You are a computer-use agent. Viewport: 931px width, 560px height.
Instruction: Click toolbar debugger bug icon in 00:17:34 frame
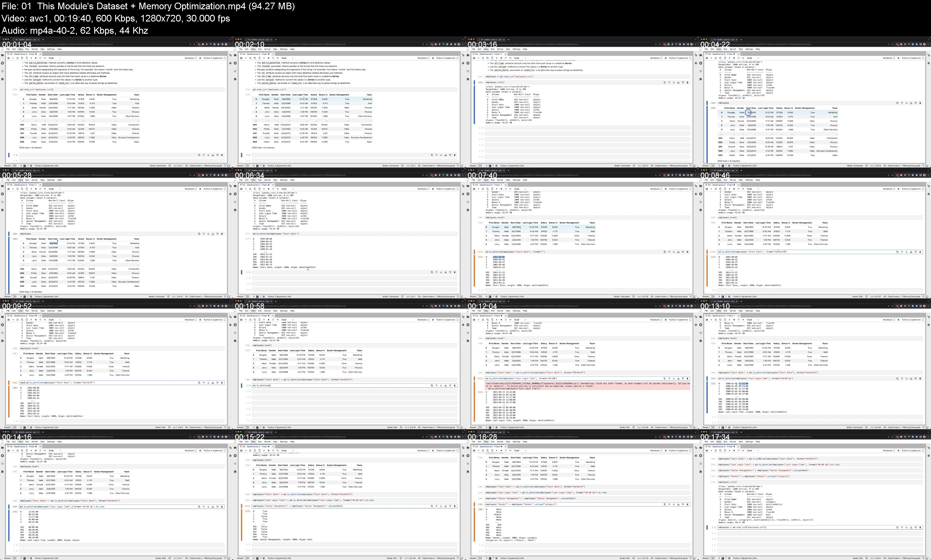pos(898,451)
